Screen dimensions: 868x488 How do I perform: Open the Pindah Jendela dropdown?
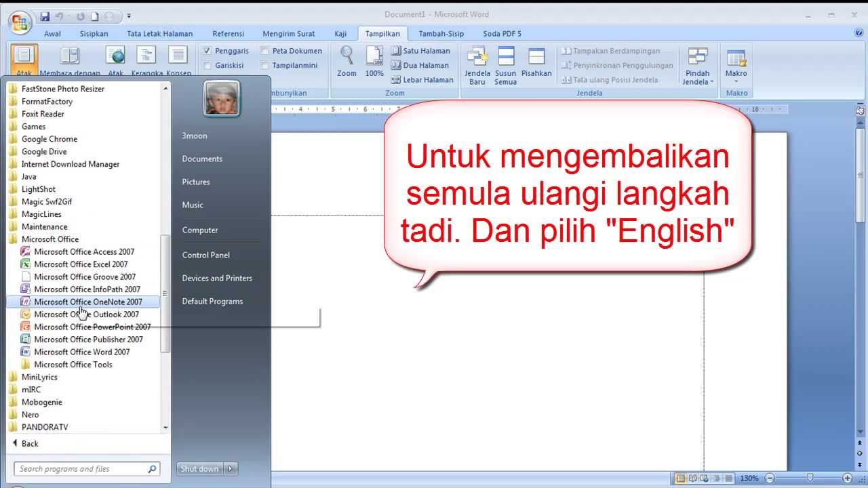tap(698, 66)
